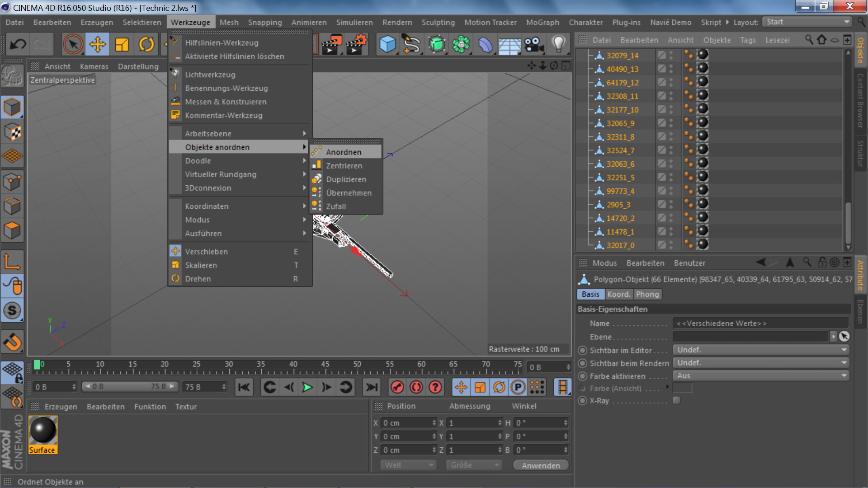The image size is (868, 488).
Task: Open render settings clapperboard icon
Action: (x=357, y=44)
